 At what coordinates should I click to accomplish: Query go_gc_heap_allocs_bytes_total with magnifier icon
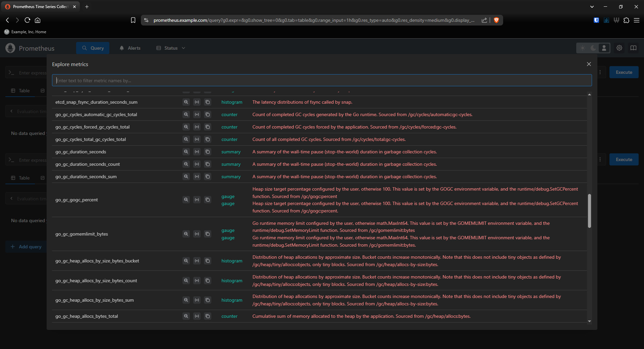click(186, 316)
